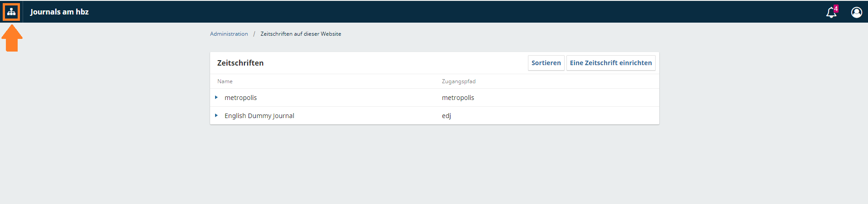Select the English Dummy Journal name

click(259, 116)
